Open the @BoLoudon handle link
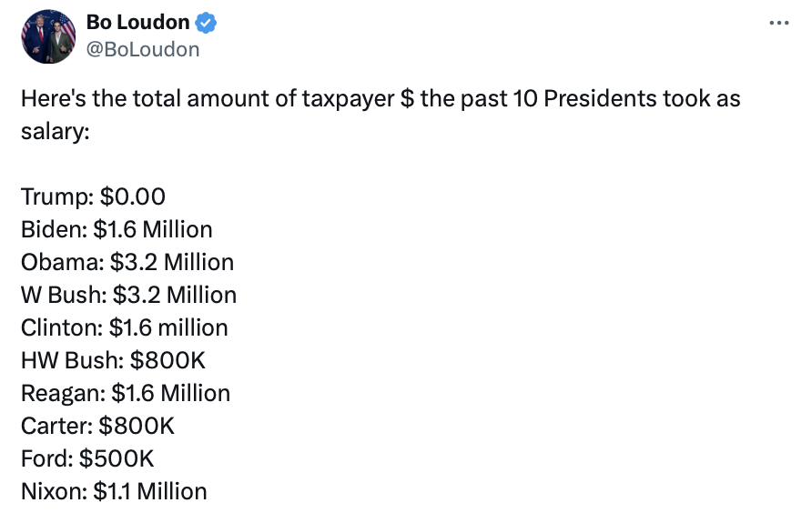The height and width of the screenshot is (513, 812). click(x=142, y=49)
